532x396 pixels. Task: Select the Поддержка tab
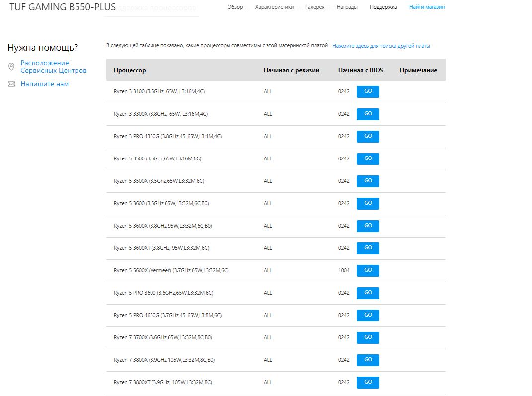click(383, 7)
